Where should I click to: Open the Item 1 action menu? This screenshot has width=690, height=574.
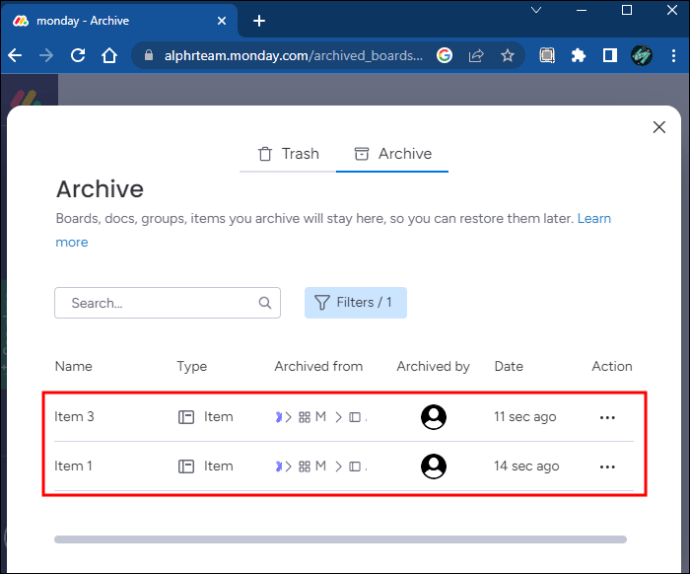pyautogui.click(x=607, y=467)
